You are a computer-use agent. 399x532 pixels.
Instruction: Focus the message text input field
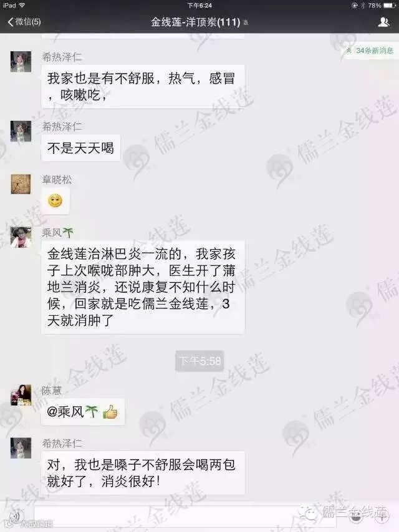[x=185, y=516]
